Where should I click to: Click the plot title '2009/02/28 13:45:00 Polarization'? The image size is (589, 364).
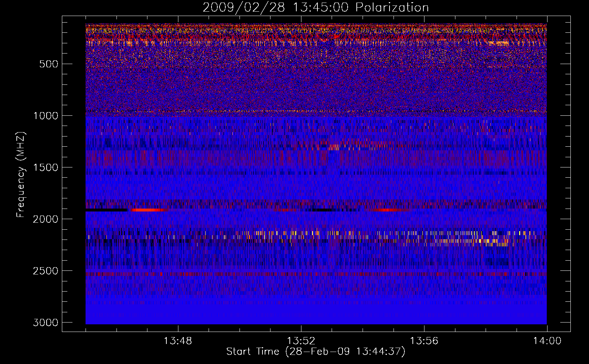click(x=316, y=7)
